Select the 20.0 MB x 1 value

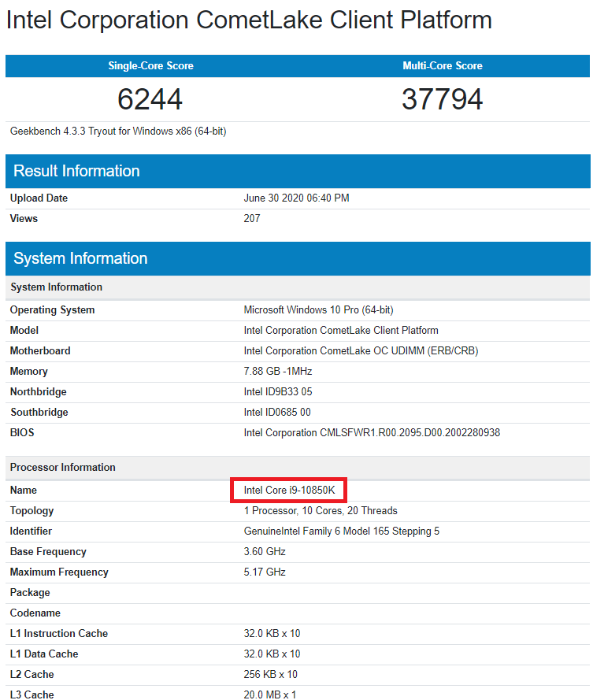click(x=269, y=694)
